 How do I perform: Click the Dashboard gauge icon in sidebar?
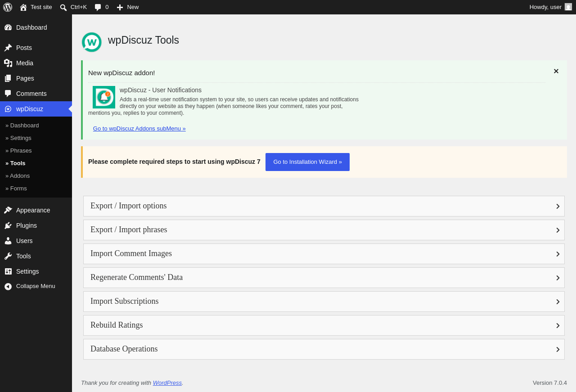pos(8,27)
